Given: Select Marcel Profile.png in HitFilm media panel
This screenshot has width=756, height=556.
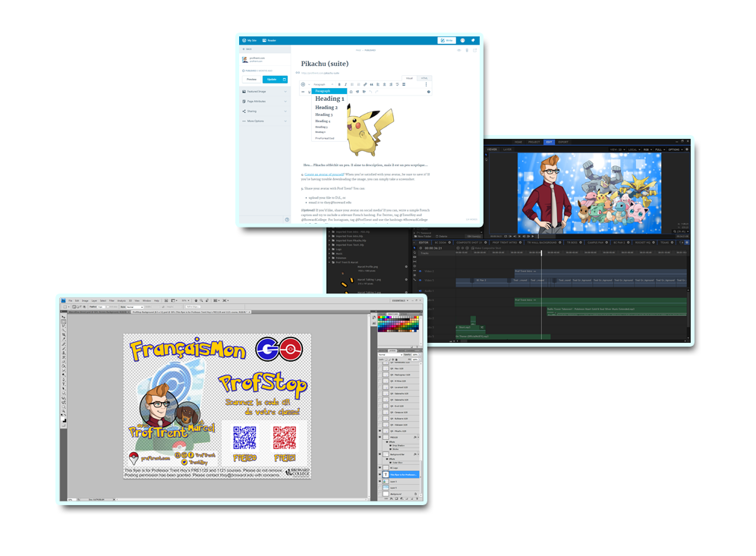Looking at the screenshot, I should pyautogui.click(x=367, y=266).
